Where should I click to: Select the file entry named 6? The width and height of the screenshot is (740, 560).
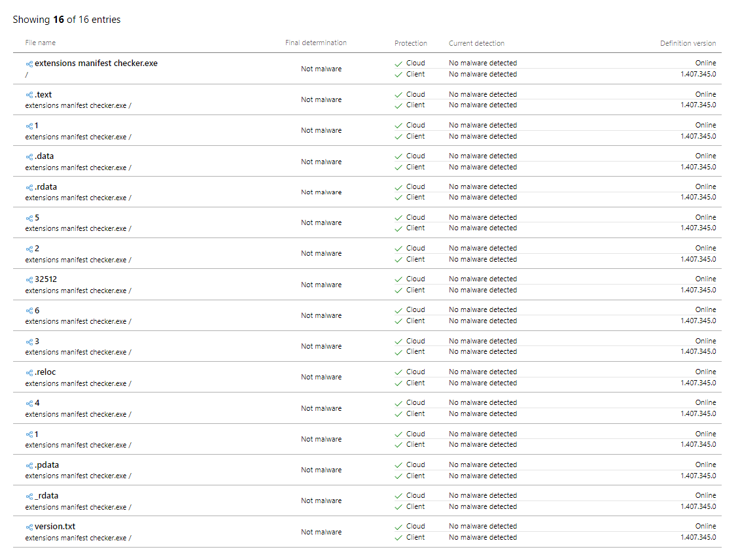37,311
